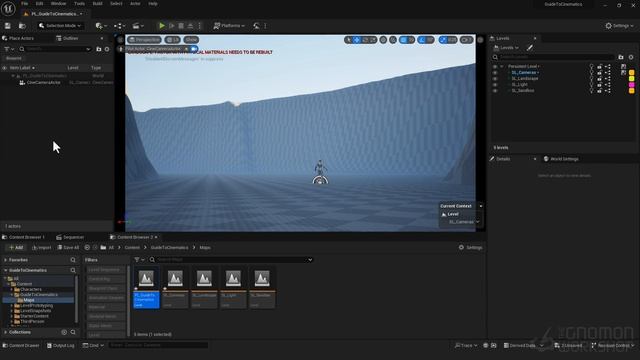Click the Content Browser Import button

(42, 248)
